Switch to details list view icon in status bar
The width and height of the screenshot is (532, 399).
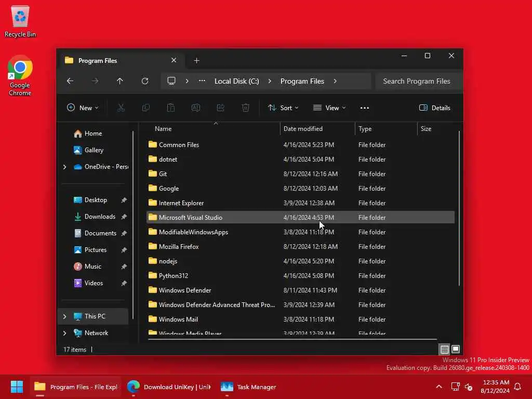coord(445,349)
